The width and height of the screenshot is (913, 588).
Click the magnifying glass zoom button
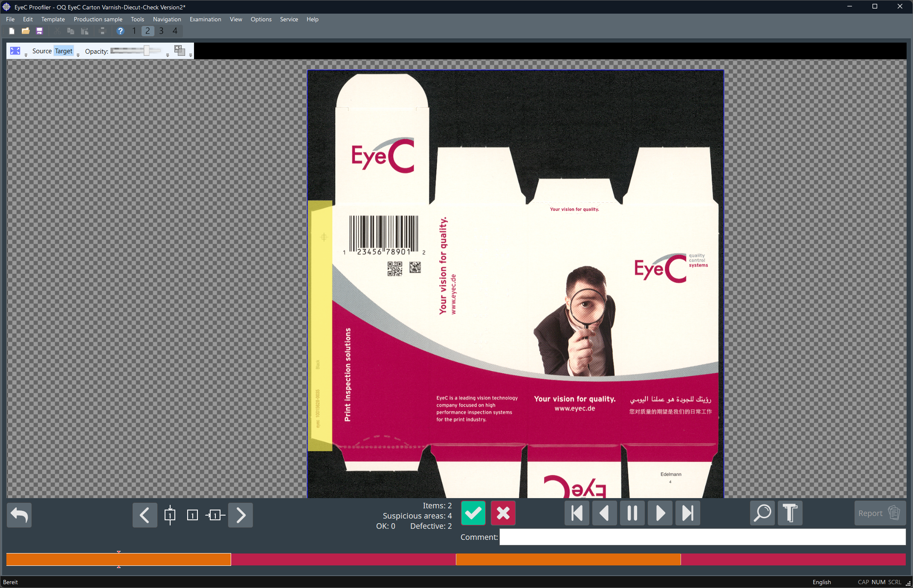pos(762,513)
